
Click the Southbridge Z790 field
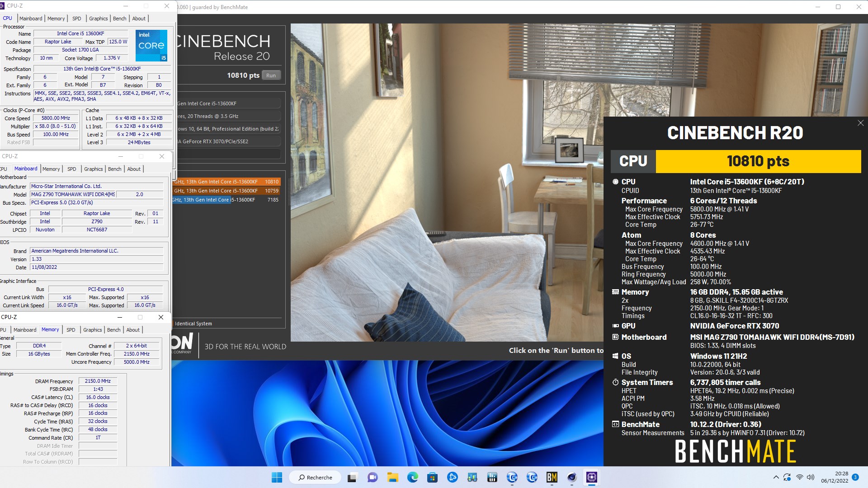tap(97, 221)
